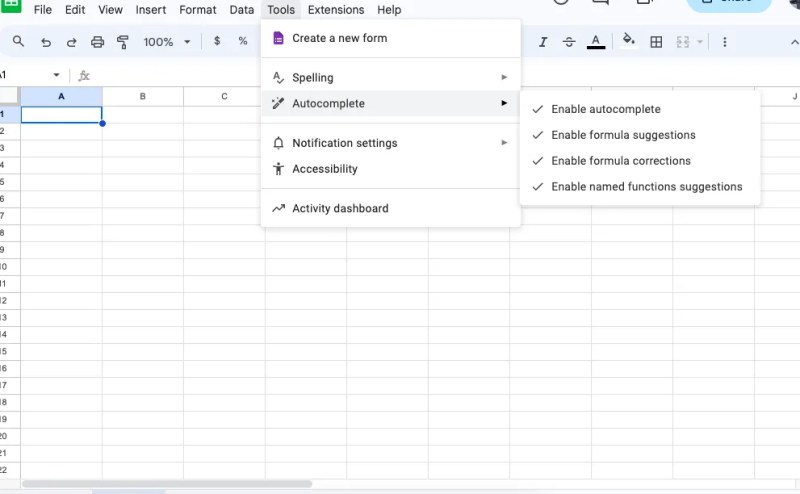Select Notification settings menu entry
800x494 pixels.
391,143
